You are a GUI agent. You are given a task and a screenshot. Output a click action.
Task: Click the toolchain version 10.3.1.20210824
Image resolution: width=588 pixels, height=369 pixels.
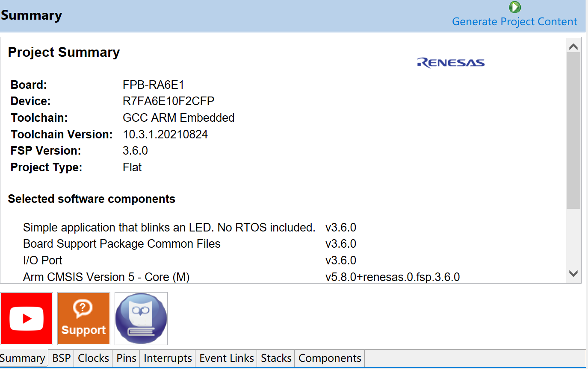pyautogui.click(x=165, y=135)
